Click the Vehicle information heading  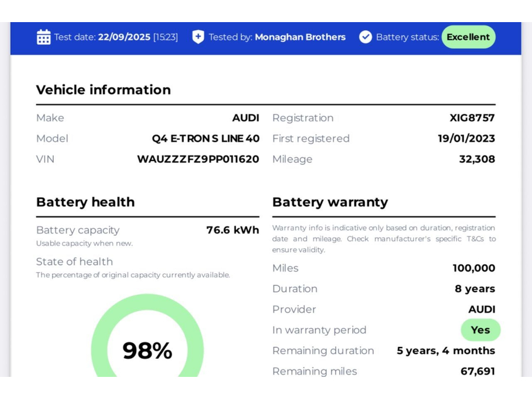103,90
